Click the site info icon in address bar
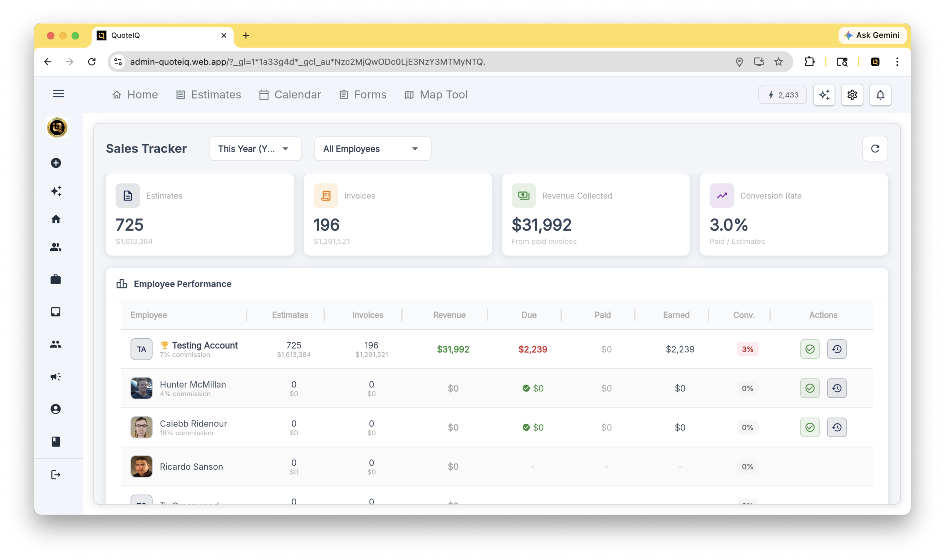The width and height of the screenshot is (945, 560). [x=118, y=62]
